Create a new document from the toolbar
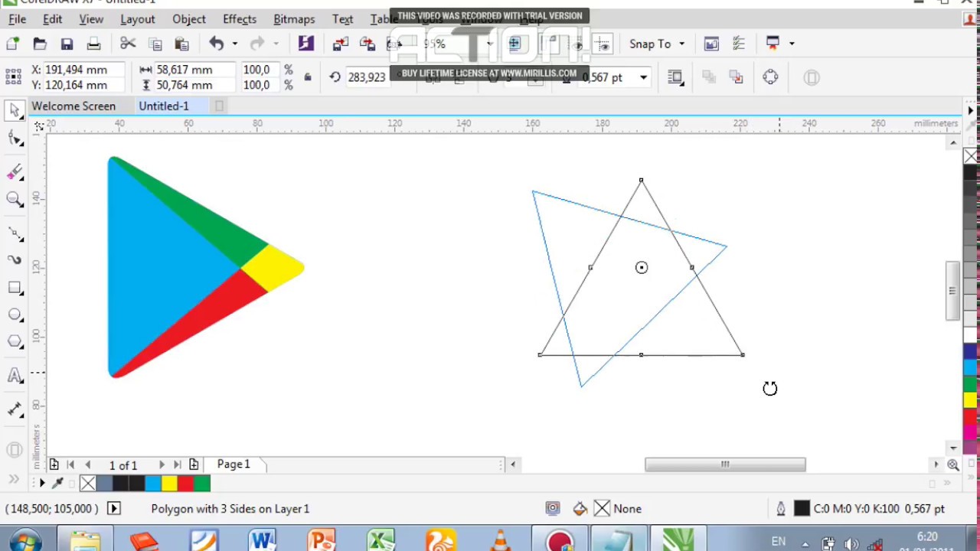 pos(12,44)
